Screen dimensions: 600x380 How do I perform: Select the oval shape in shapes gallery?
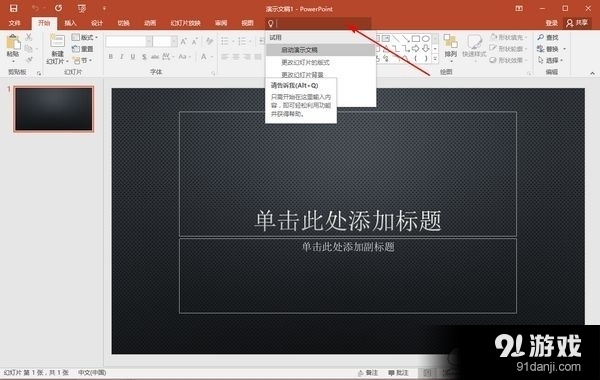pyautogui.click(x=425, y=38)
